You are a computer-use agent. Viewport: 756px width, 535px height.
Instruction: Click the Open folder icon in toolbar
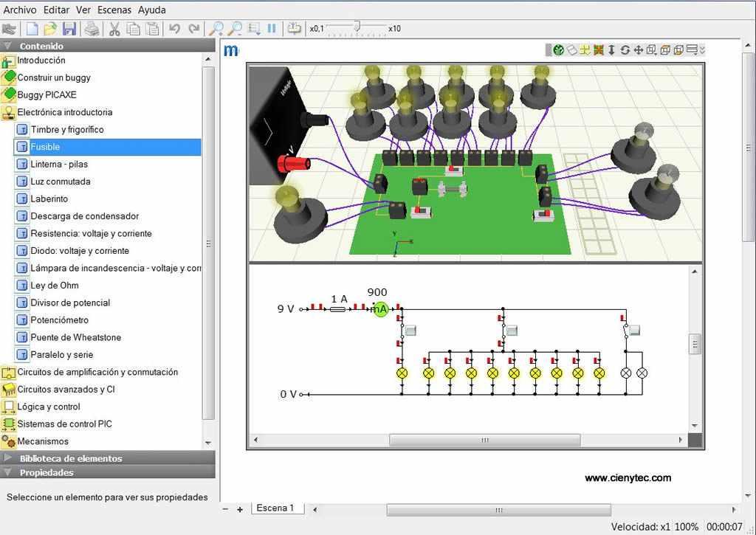tap(50, 29)
